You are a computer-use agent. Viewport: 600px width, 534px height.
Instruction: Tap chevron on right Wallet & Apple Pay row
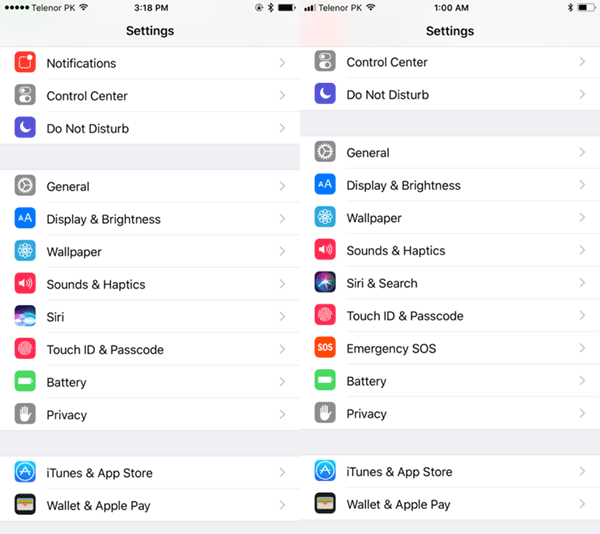[x=582, y=504]
